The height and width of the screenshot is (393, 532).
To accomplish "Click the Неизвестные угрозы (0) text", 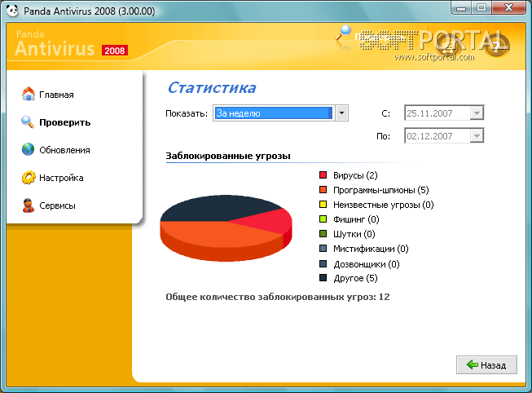I will (384, 205).
